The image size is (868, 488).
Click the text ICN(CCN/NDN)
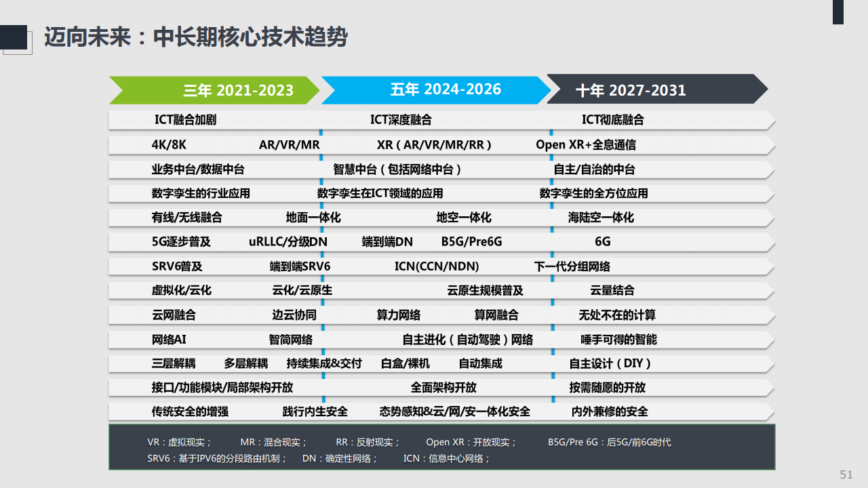coord(437,266)
